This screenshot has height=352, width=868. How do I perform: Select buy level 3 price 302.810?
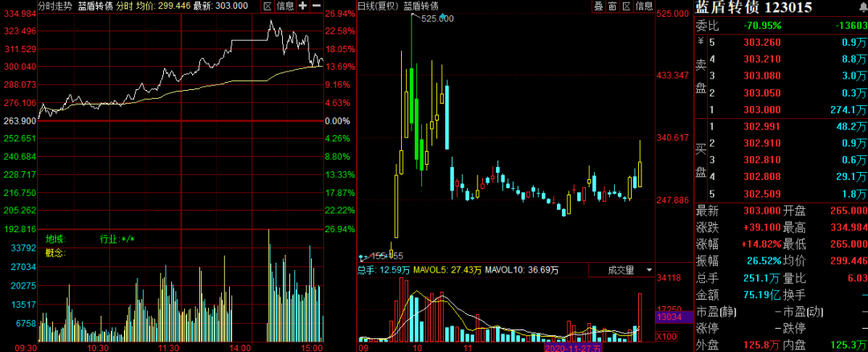[x=763, y=160]
